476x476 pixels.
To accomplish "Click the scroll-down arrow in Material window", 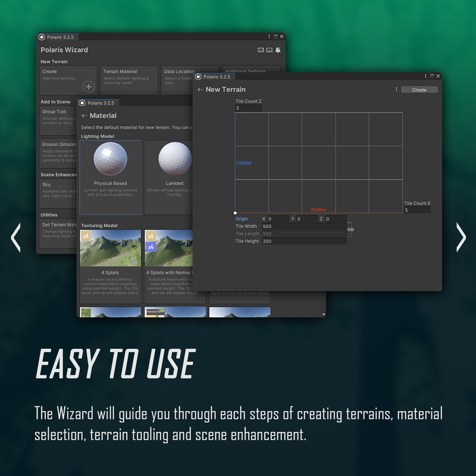I will (x=324, y=314).
